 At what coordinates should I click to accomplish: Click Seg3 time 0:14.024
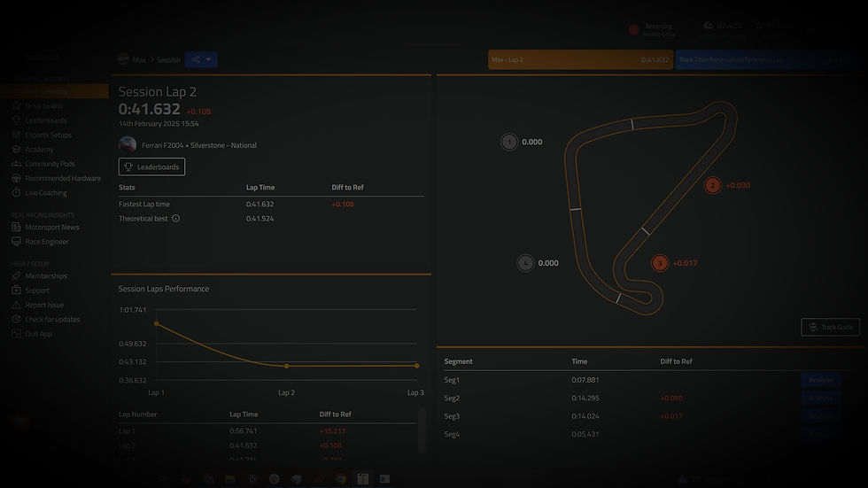point(585,416)
